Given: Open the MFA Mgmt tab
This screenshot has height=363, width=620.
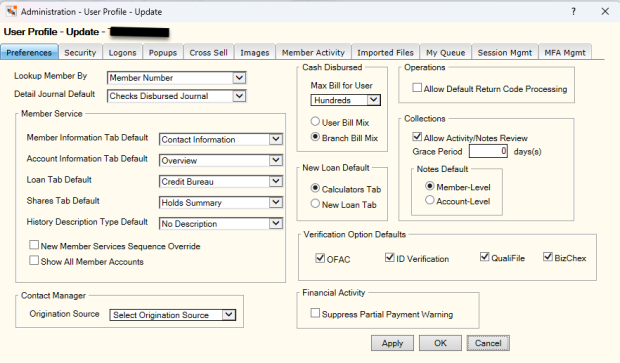Looking at the screenshot, I should [565, 53].
